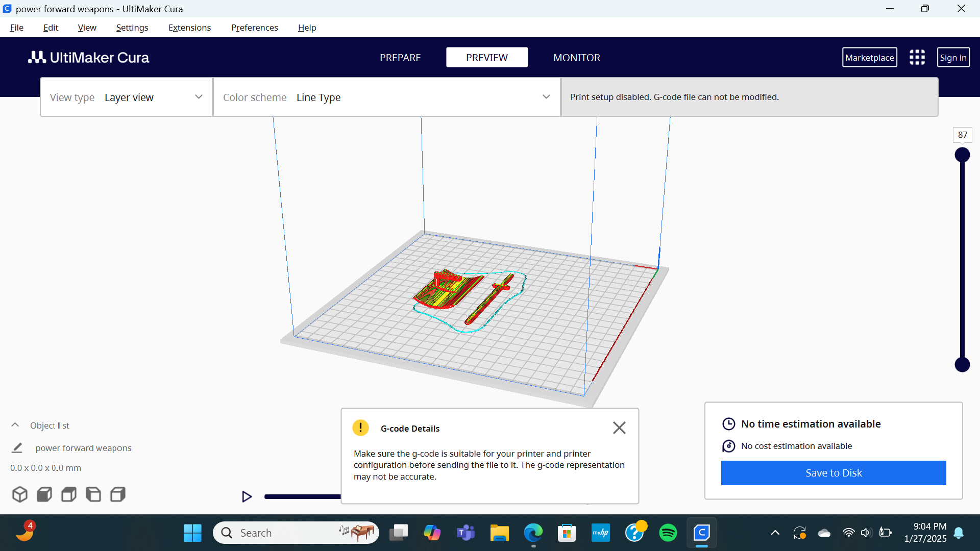Switch to left side view icon
Screen dimensions: 980x551
[93, 494]
